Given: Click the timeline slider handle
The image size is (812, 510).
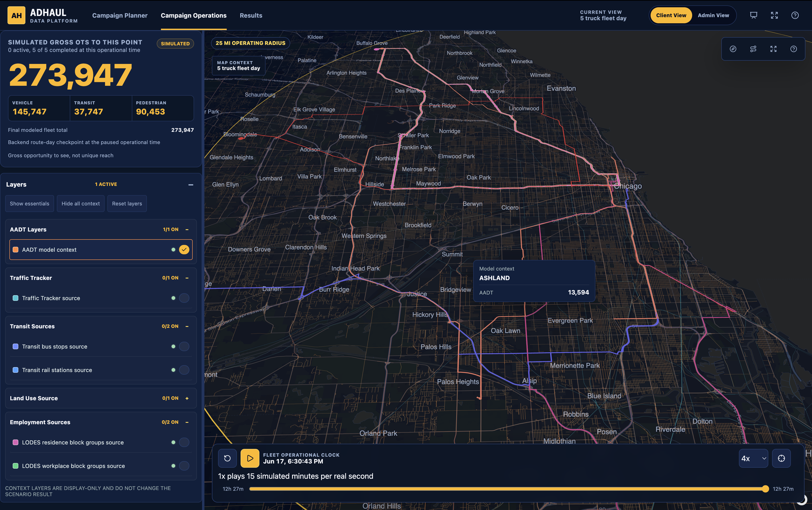Looking at the screenshot, I should pos(765,489).
